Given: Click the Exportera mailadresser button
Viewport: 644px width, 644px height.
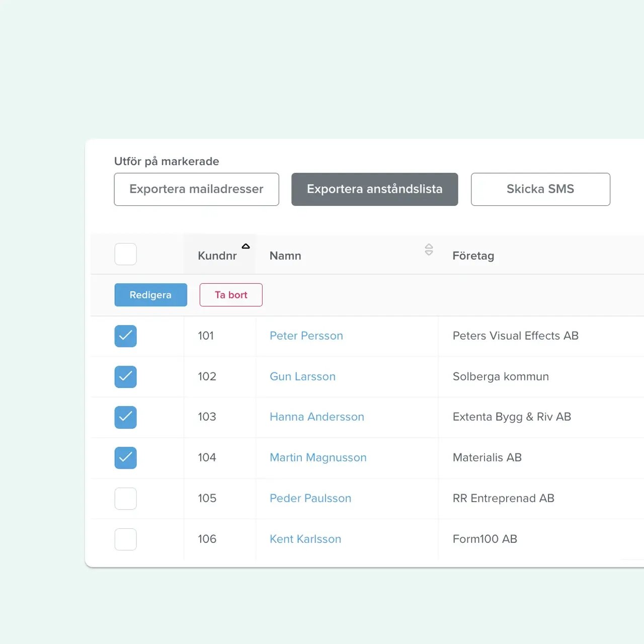Looking at the screenshot, I should tap(196, 189).
